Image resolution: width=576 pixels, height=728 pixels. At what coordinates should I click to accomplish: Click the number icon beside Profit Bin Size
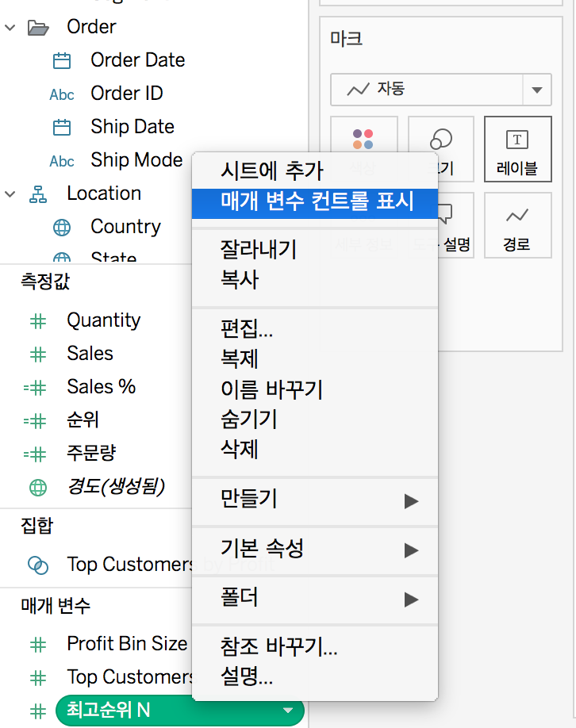[38, 645]
